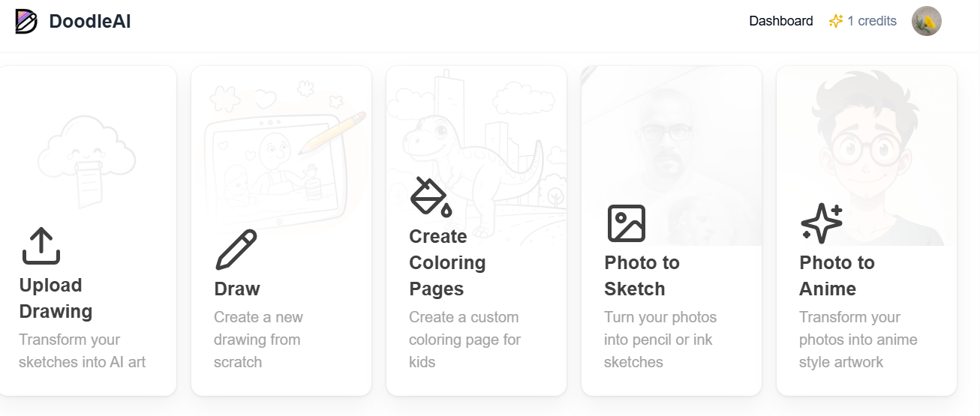Image resolution: width=980 pixels, height=416 pixels.
Task: Choose the Photo to Sketch title
Action: 642,276
